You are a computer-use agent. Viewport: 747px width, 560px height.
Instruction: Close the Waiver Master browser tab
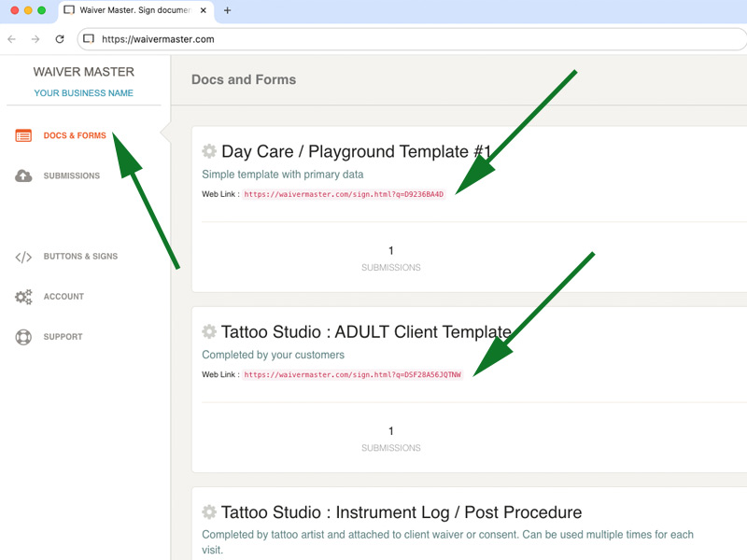pos(204,10)
